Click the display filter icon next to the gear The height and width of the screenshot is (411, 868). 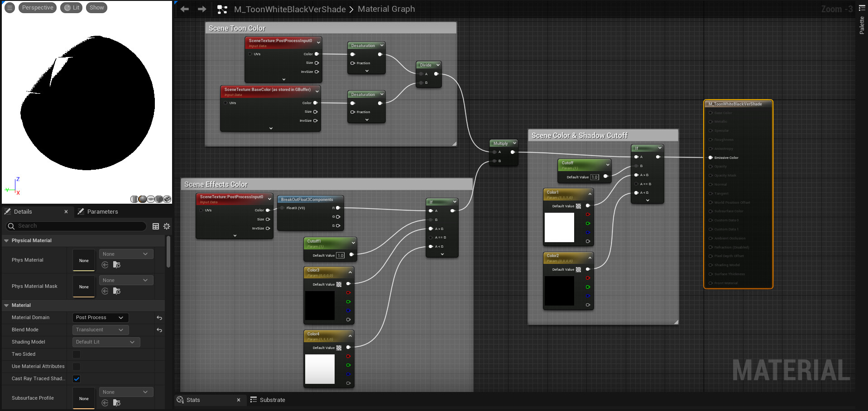[156, 226]
